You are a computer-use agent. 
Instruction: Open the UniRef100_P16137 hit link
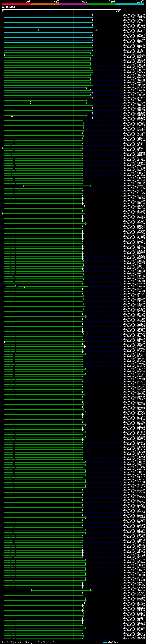[134, 82]
